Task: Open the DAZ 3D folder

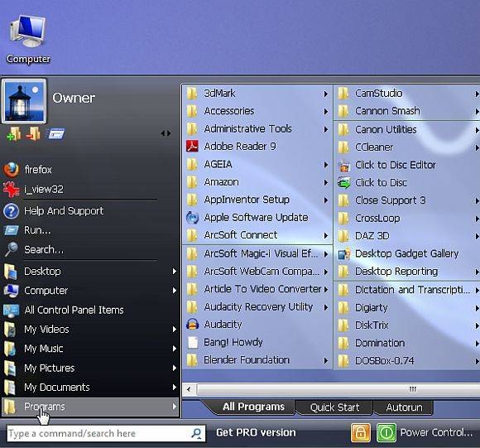Action: coord(407,236)
